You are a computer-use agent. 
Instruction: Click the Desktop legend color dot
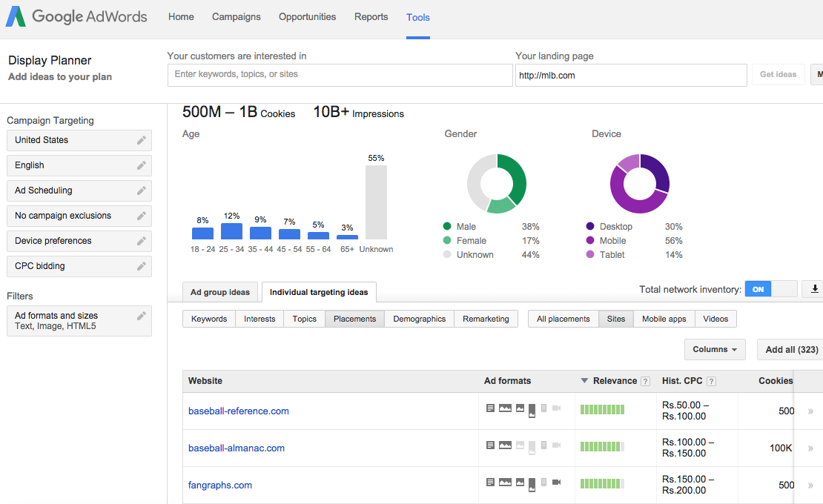tap(590, 226)
